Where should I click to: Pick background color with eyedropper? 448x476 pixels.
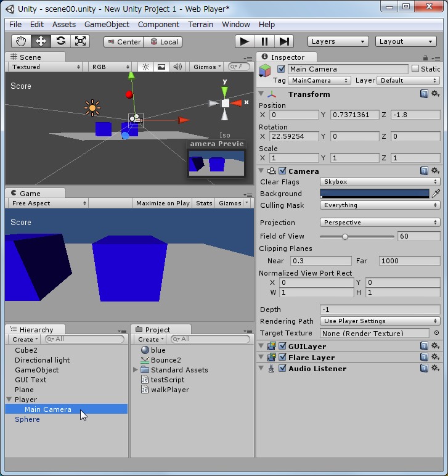436,194
